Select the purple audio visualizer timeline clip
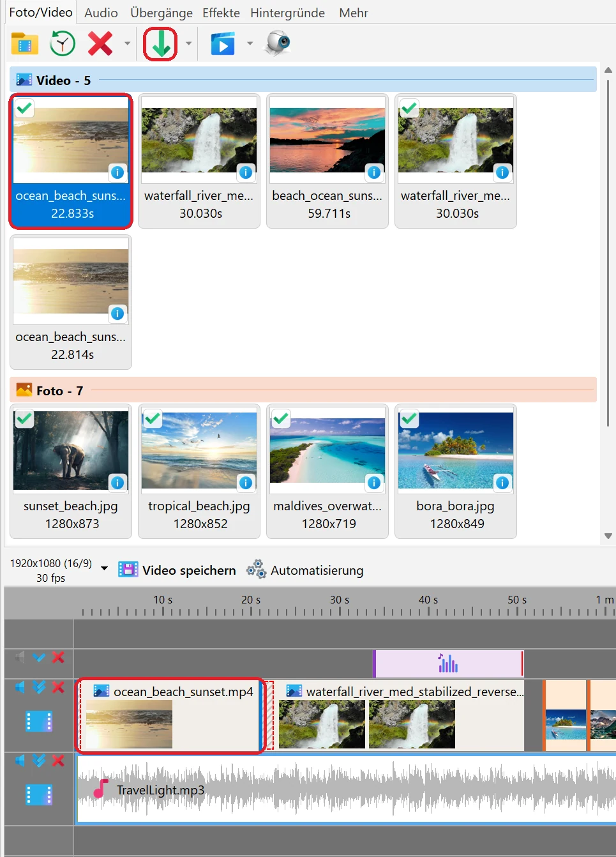Viewport: 616px width, 857px height. click(448, 664)
